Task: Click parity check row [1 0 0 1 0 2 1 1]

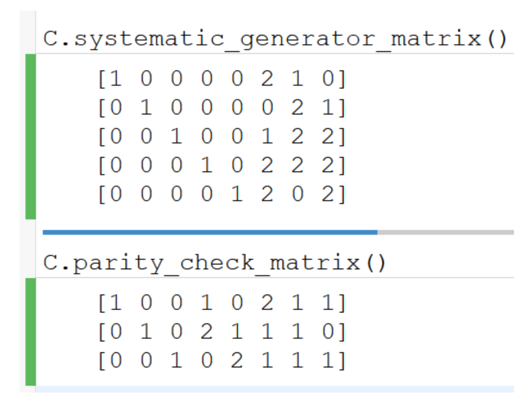Action: 222,303
